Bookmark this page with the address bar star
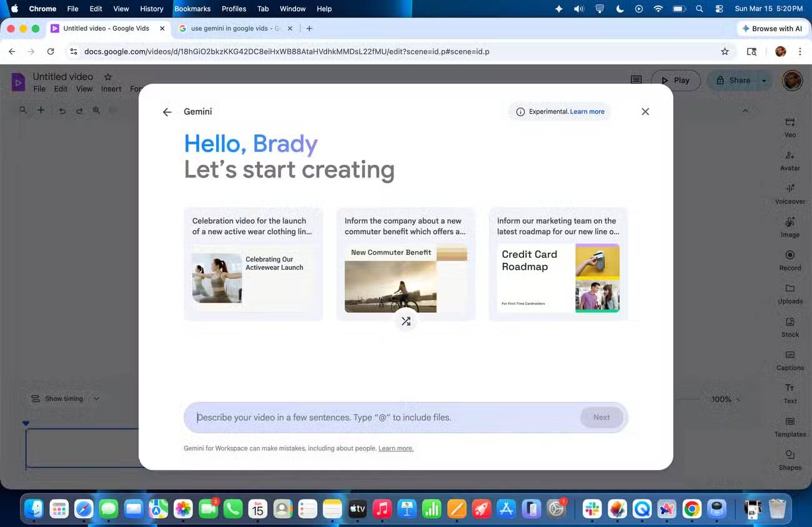The height and width of the screenshot is (527, 812). coord(725,52)
